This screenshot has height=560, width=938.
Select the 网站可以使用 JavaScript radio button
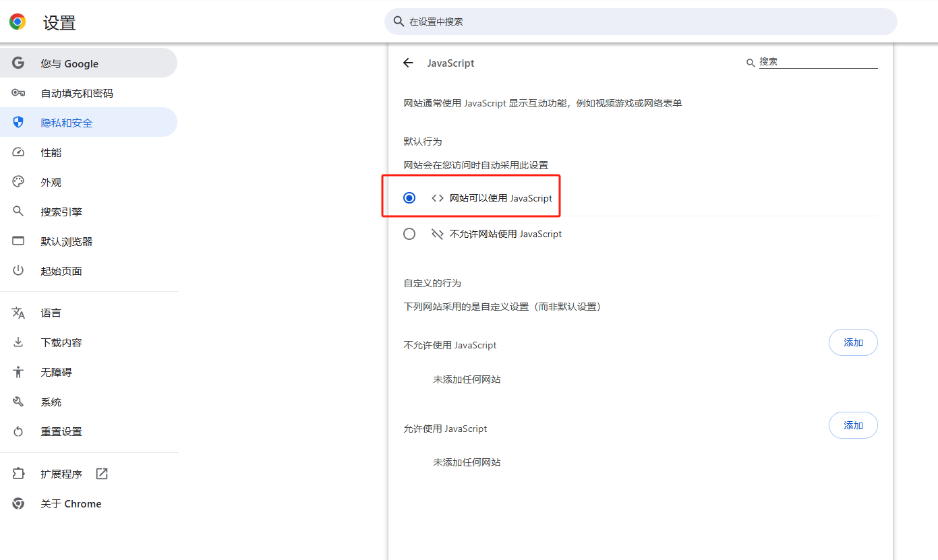click(x=409, y=198)
